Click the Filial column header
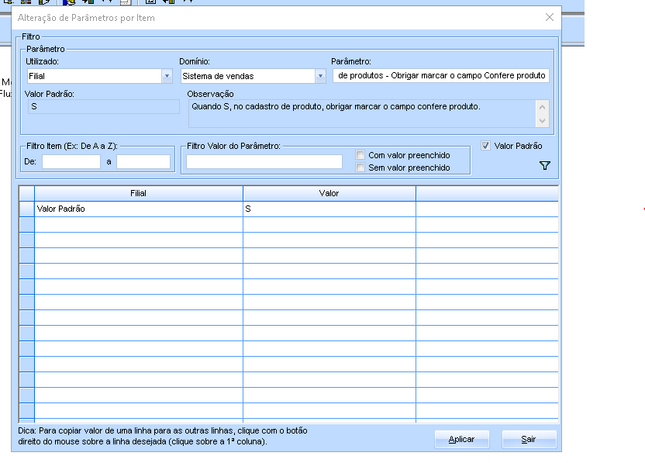The width and height of the screenshot is (645, 463). [x=138, y=193]
